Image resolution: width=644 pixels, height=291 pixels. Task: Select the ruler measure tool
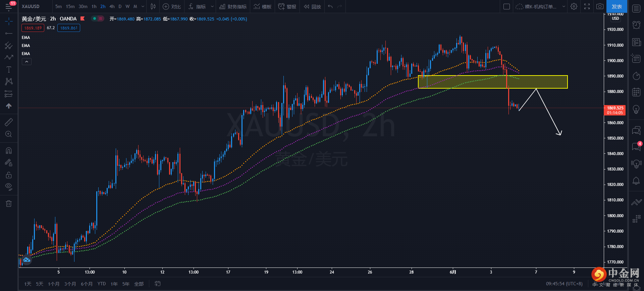pyautogui.click(x=9, y=122)
